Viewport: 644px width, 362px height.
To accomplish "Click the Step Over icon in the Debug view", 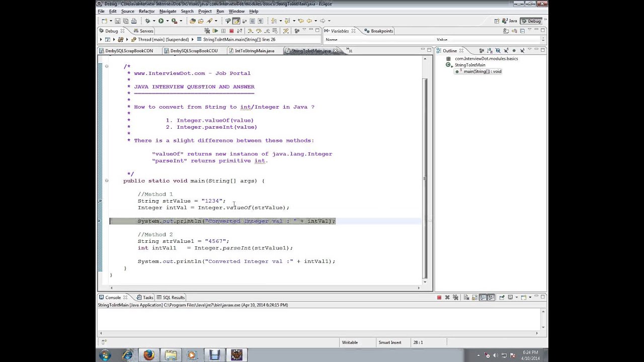I will click(x=259, y=31).
